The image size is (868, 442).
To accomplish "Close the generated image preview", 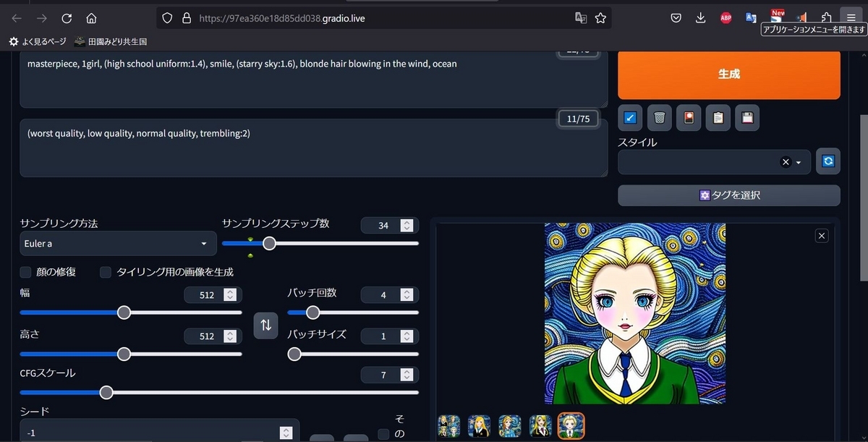I will click(x=821, y=235).
